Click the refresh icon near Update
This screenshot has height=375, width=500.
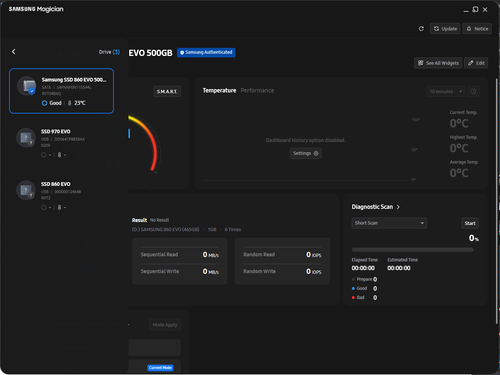coord(421,29)
